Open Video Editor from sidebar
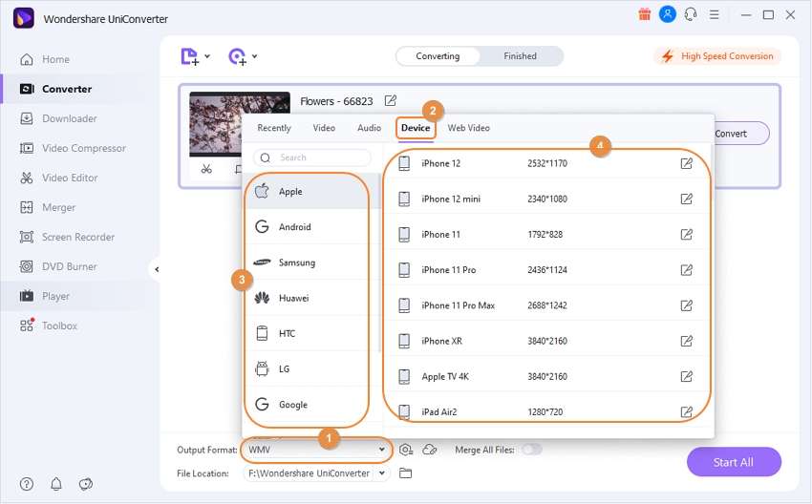Viewport: 812px width, 504px height. [58, 178]
